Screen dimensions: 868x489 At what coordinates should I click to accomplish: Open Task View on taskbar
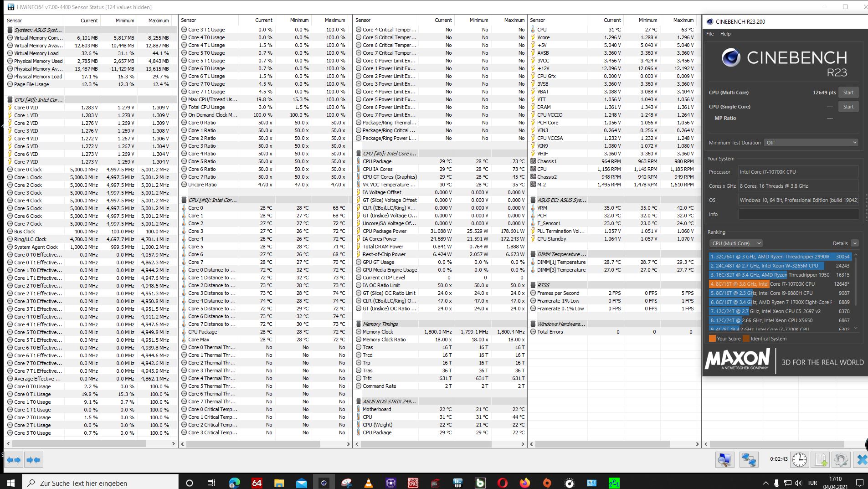(211, 483)
